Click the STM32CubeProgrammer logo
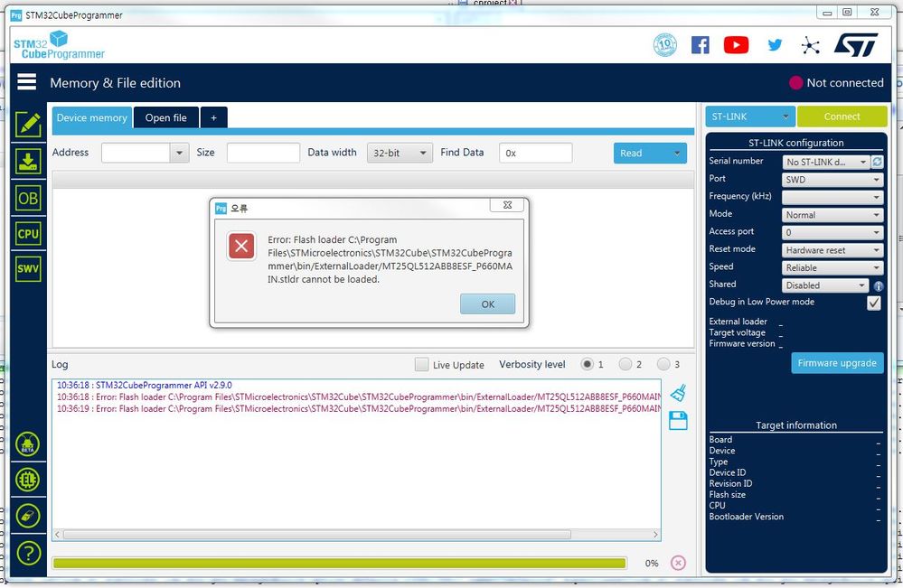This screenshot has height=588, width=903. click(59, 45)
